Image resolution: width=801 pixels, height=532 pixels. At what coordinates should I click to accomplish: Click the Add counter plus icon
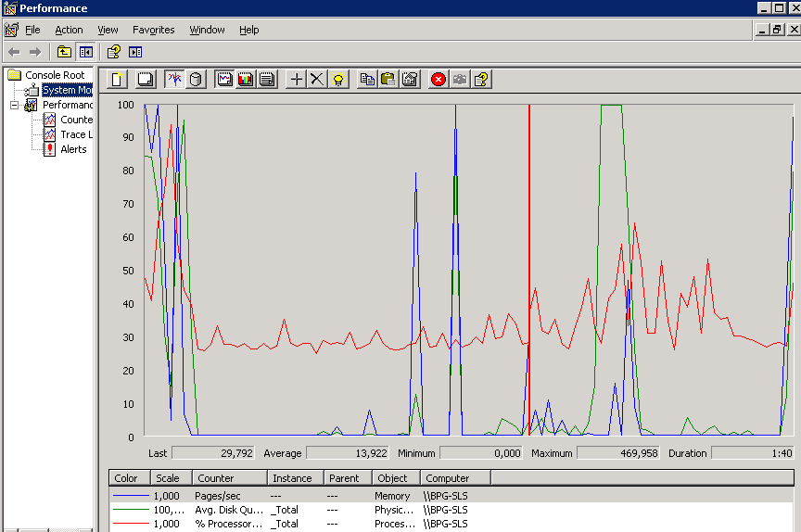pos(297,80)
